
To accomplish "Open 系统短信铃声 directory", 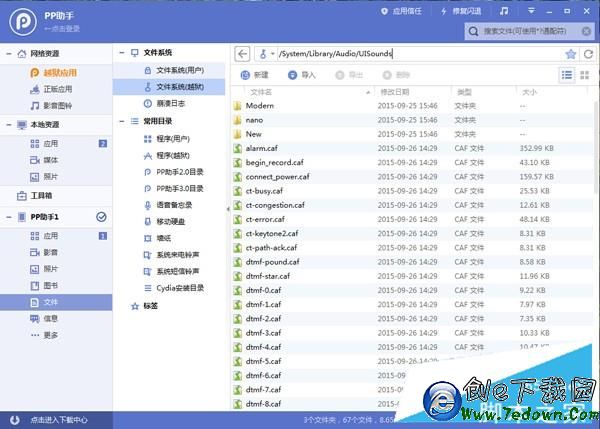I will click(169, 271).
